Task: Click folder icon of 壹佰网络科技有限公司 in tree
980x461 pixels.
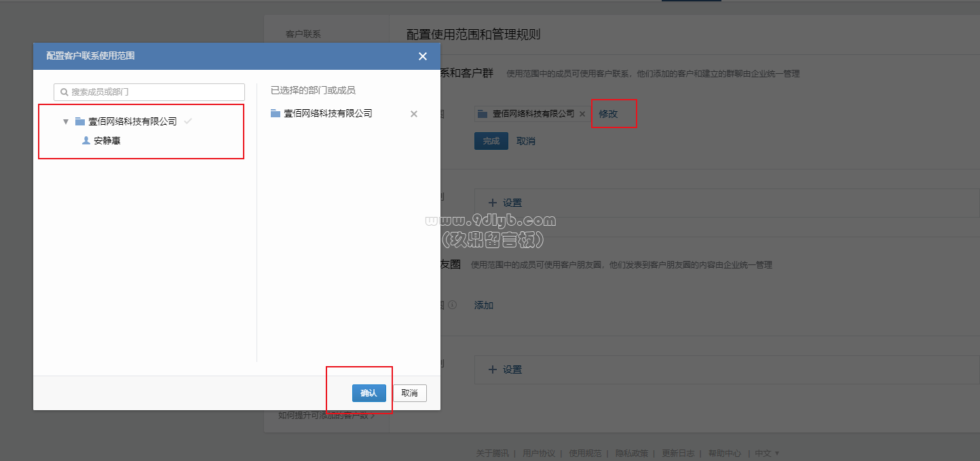Action: [x=80, y=121]
